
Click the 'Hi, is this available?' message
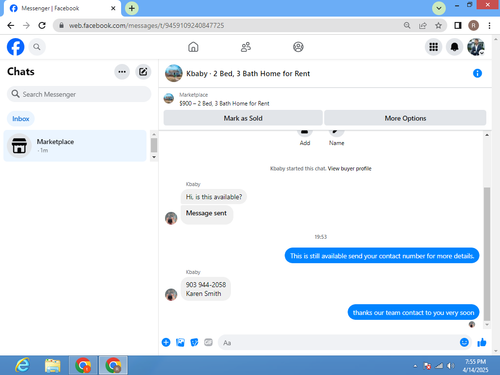coord(214,197)
